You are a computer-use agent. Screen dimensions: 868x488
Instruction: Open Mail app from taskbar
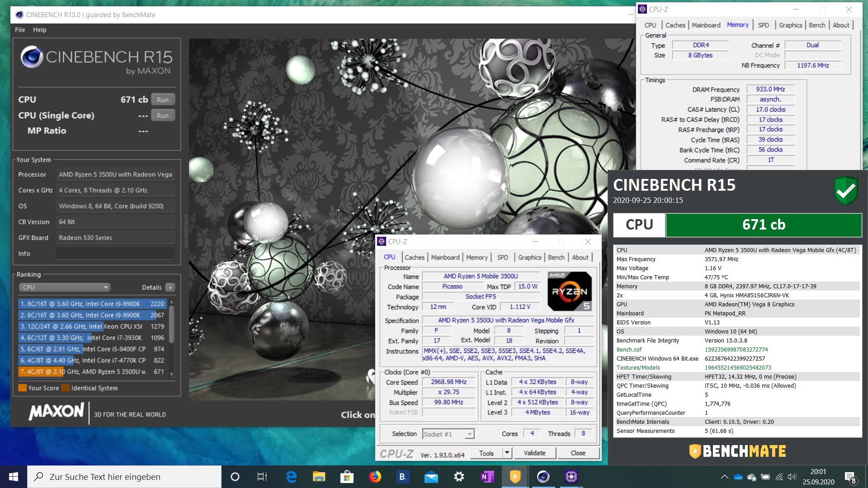[x=431, y=477]
